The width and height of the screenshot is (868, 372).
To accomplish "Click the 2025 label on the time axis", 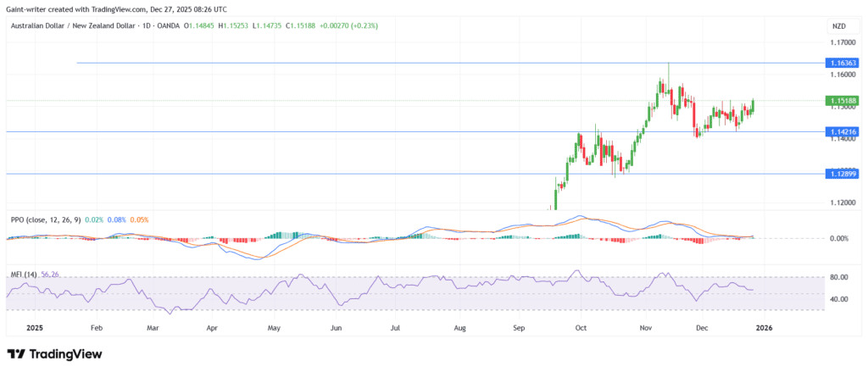I will [x=35, y=328].
